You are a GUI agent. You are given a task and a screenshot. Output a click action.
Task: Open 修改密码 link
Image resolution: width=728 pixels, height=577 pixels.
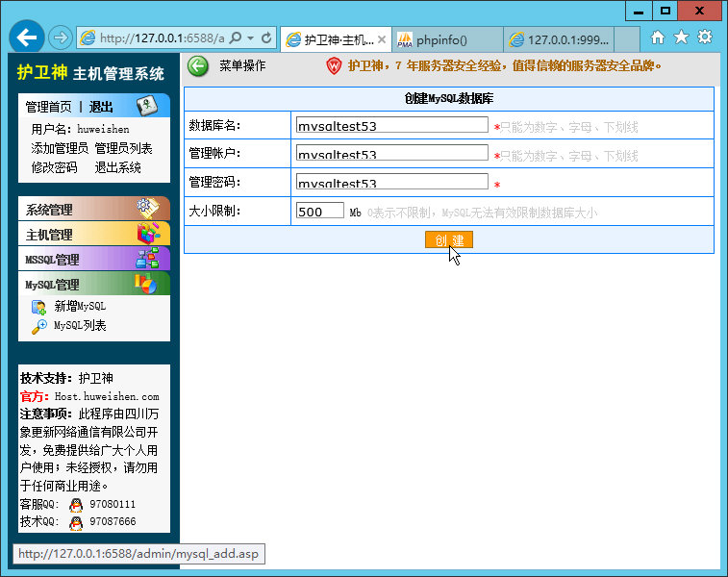54,167
